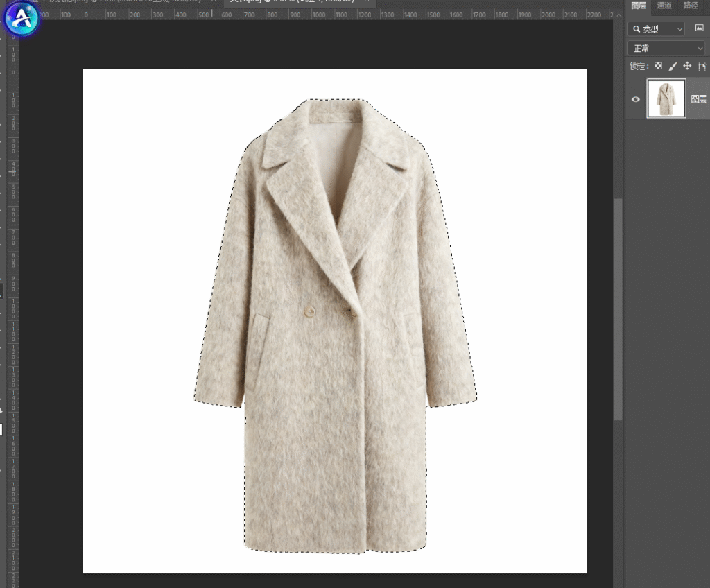Hide the layer using eye icon
The width and height of the screenshot is (710, 588).
635,99
